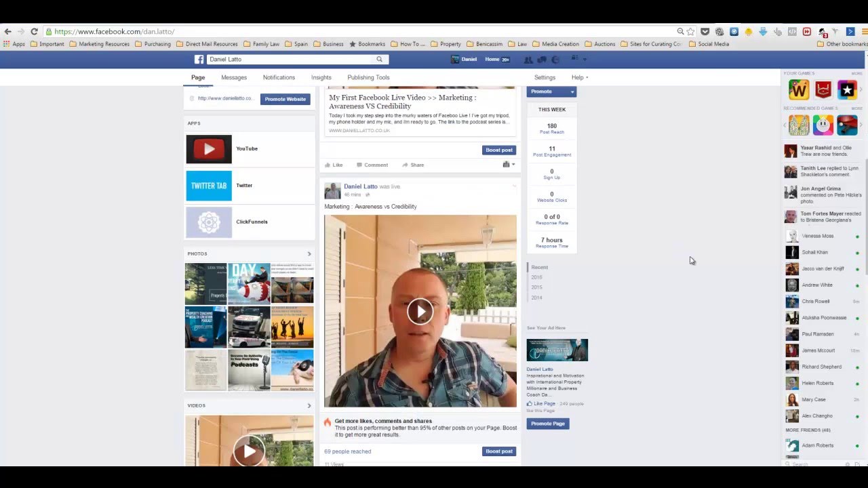The width and height of the screenshot is (868, 488).
Task: Open the Home link in Facebook bar
Action: click(x=492, y=59)
